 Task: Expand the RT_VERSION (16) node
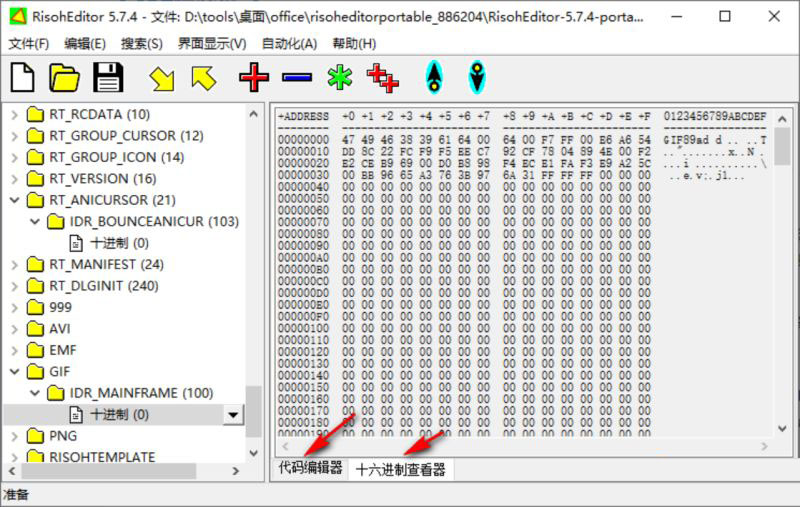pos(15,179)
